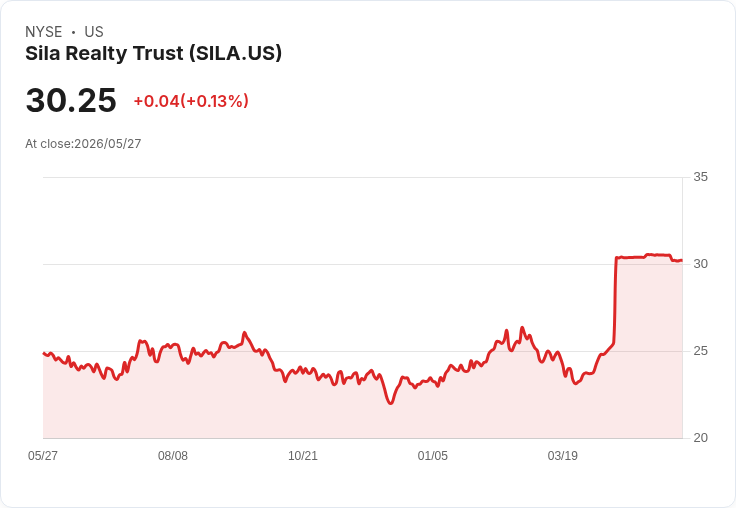Click the price line peak before 10/21
This screenshot has height=508, width=736.
click(x=244, y=333)
